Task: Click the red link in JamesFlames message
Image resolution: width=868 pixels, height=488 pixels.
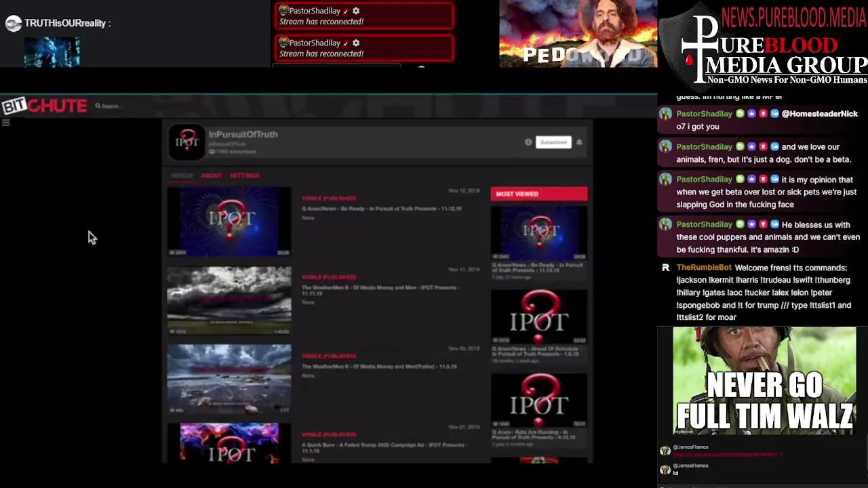Action: coord(728,455)
